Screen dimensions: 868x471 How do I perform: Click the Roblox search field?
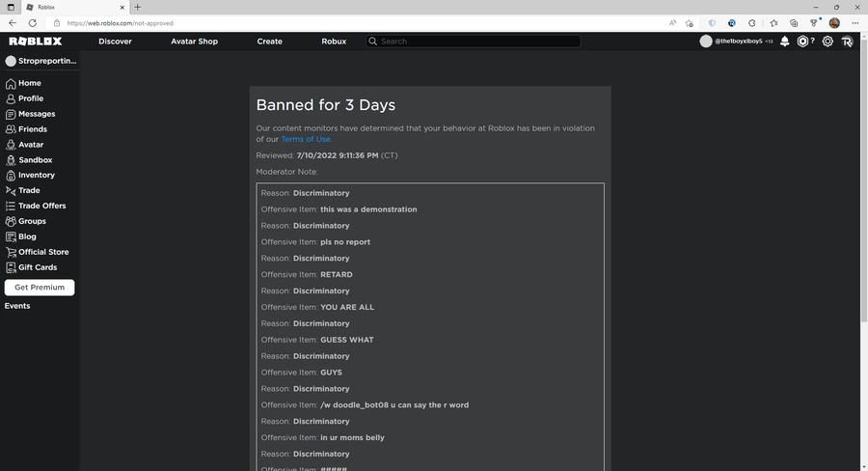pos(474,41)
